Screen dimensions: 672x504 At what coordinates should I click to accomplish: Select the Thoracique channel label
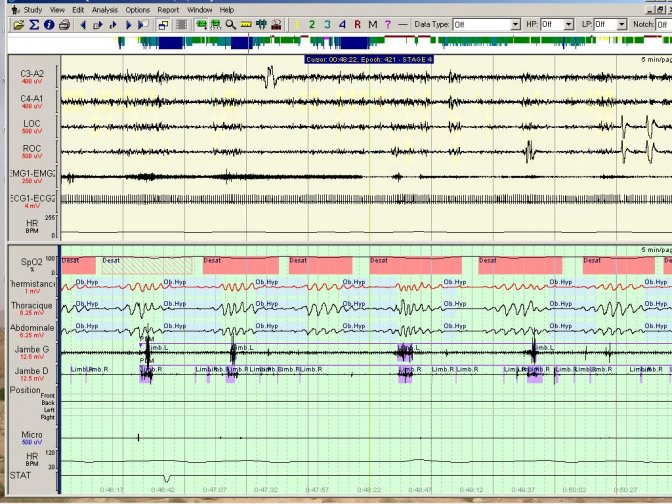pos(32,306)
